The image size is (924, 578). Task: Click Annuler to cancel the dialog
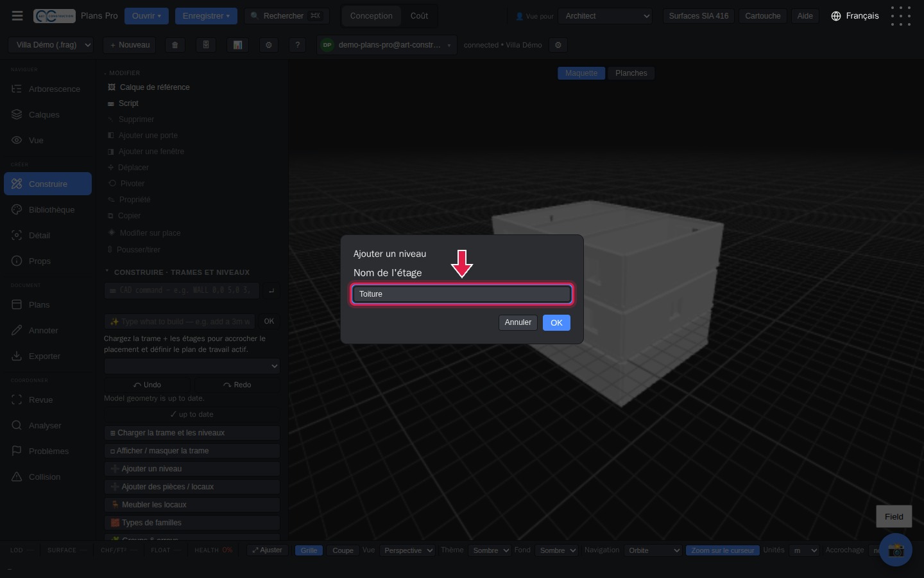click(518, 322)
